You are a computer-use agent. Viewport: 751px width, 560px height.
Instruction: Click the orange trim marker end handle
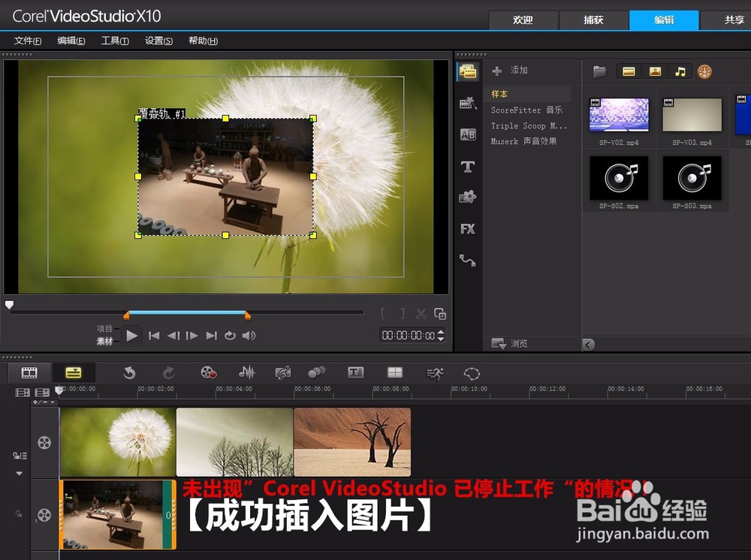[x=248, y=315]
